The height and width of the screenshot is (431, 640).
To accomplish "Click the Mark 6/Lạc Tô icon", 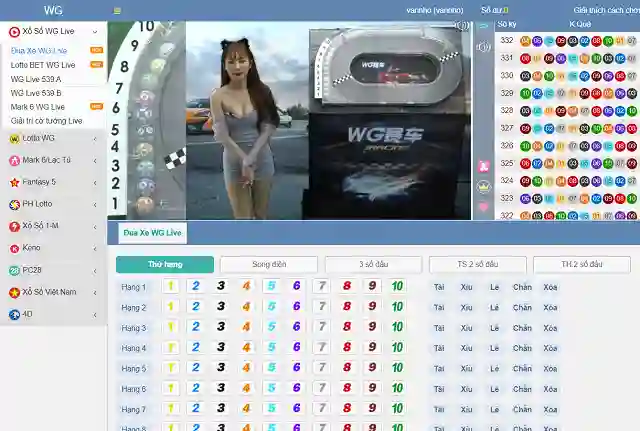I will 15,161.
